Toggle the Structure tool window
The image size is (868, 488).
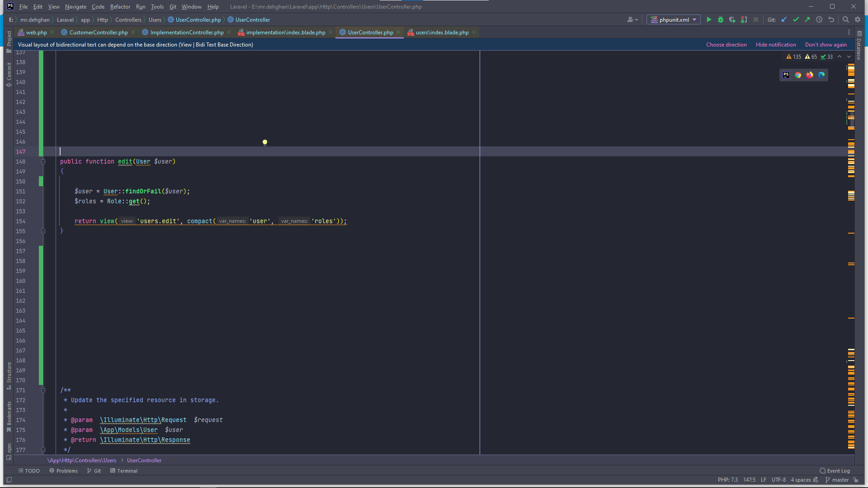tap(9, 375)
